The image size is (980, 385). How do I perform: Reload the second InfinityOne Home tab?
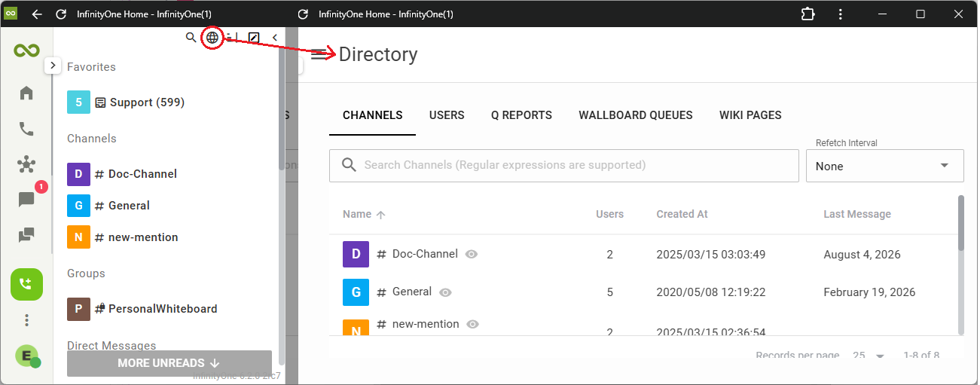pyautogui.click(x=303, y=14)
